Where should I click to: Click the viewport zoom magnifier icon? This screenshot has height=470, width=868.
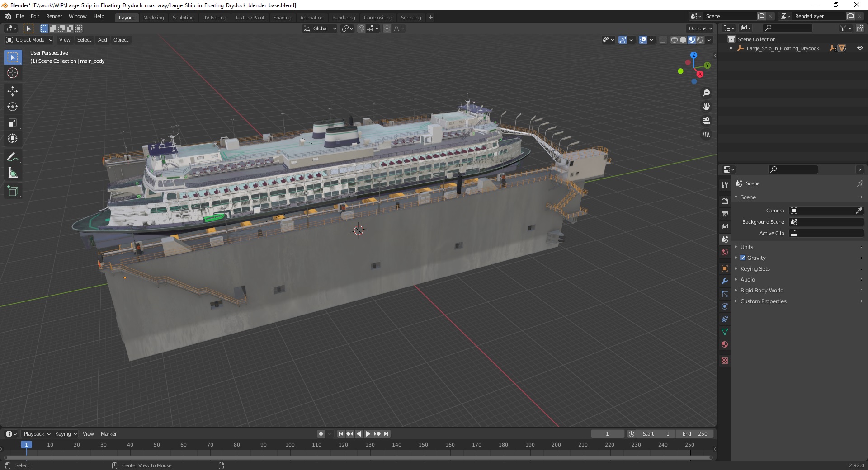point(706,93)
